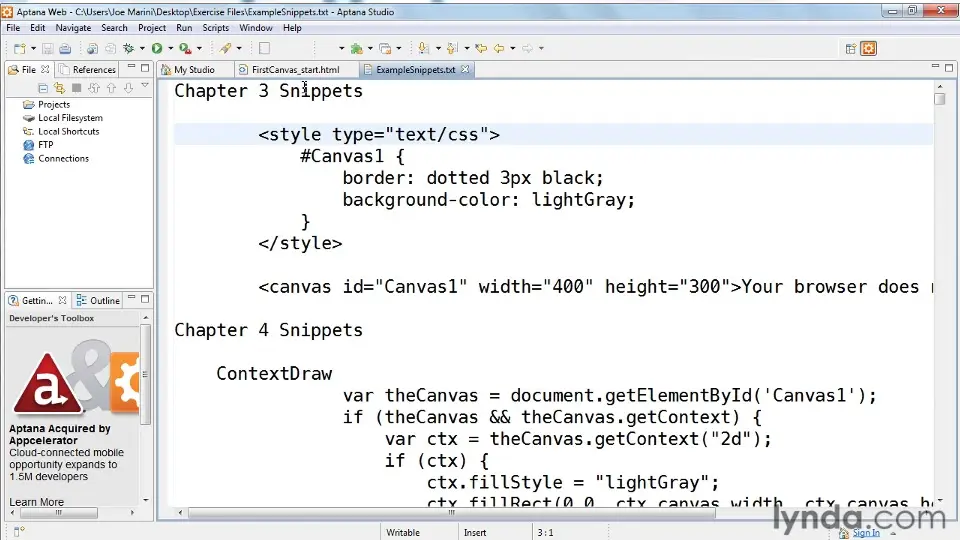Viewport: 960px width, 540px height.
Task: Click the Print toolbar icon
Action: [x=65, y=48]
